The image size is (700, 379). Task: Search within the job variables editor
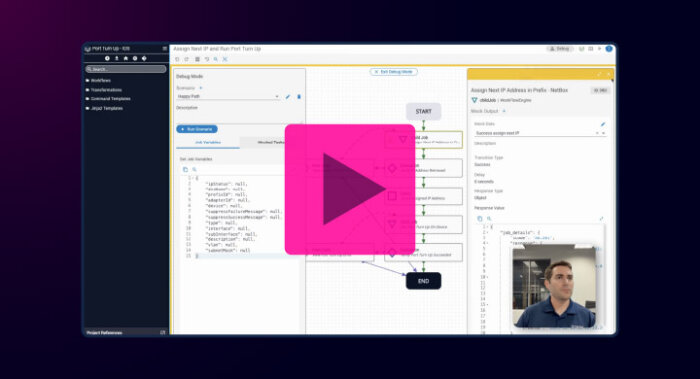[195, 170]
